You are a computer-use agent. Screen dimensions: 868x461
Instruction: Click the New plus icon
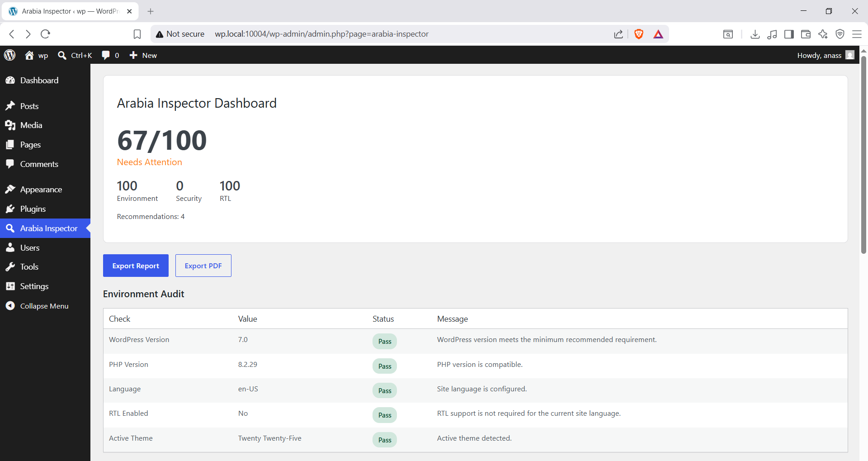[133, 55]
